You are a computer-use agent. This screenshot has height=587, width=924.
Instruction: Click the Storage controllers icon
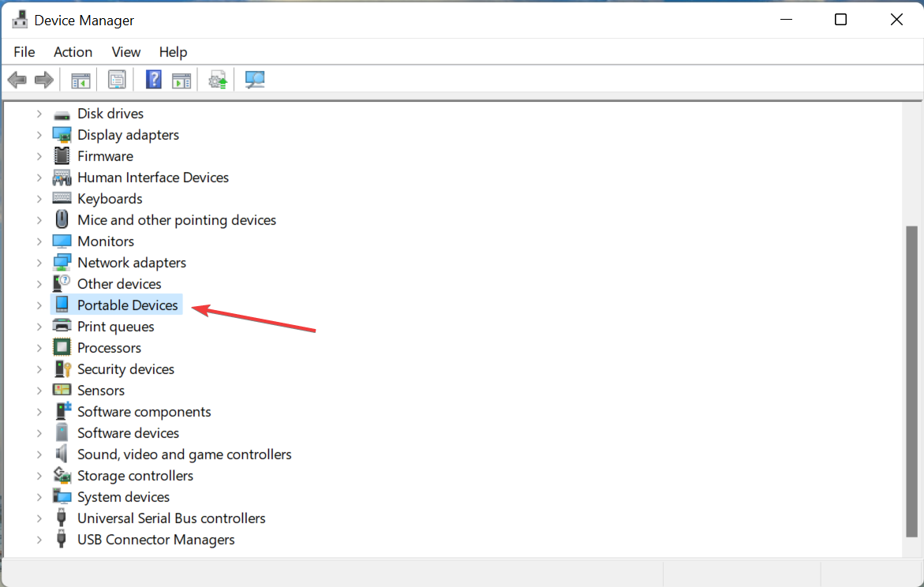(x=62, y=475)
